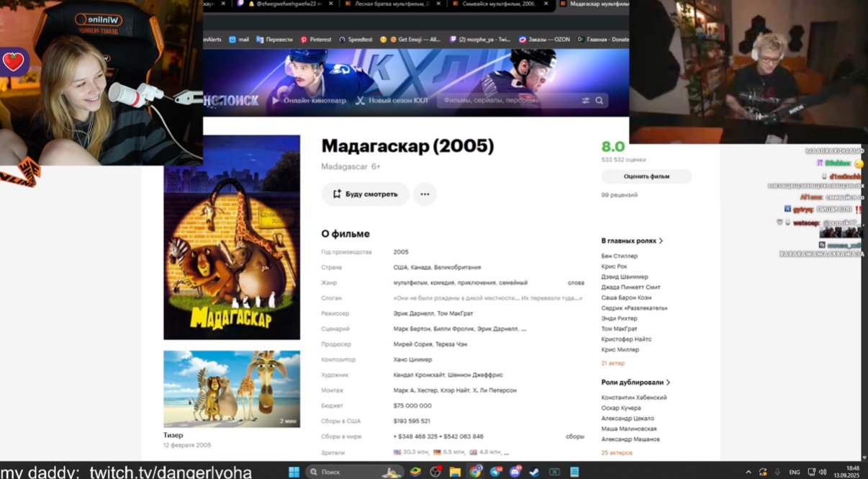Open Константин Хабенский's page

point(634,398)
